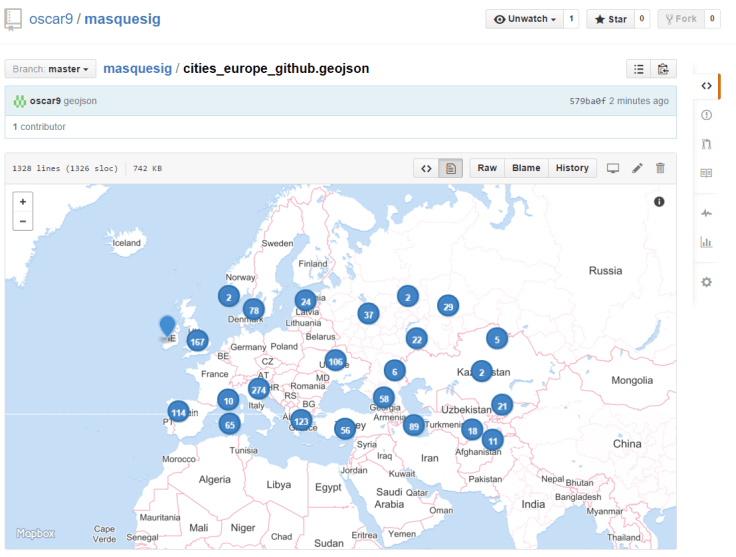This screenshot has height=557, width=736.
Task: Click the watchers count 1
Action: tap(571, 19)
